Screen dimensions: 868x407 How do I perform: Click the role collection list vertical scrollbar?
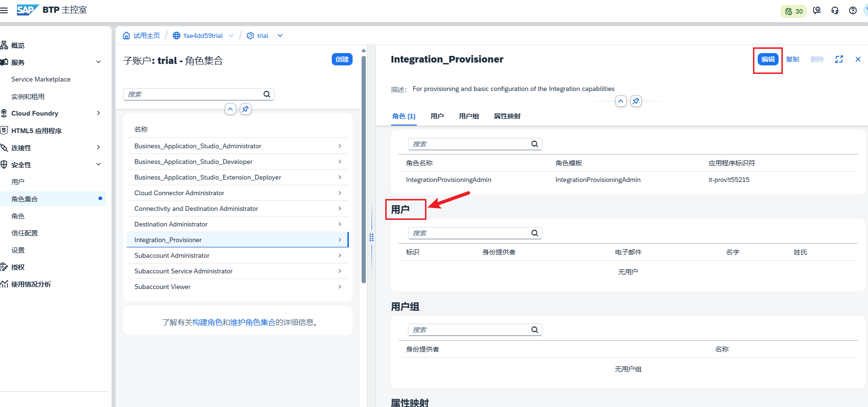pyautogui.click(x=363, y=170)
